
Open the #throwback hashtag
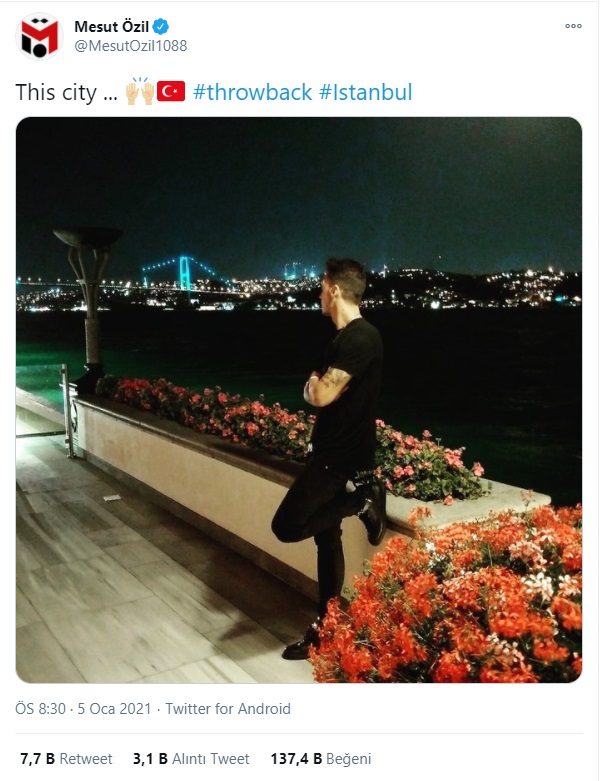(x=252, y=92)
